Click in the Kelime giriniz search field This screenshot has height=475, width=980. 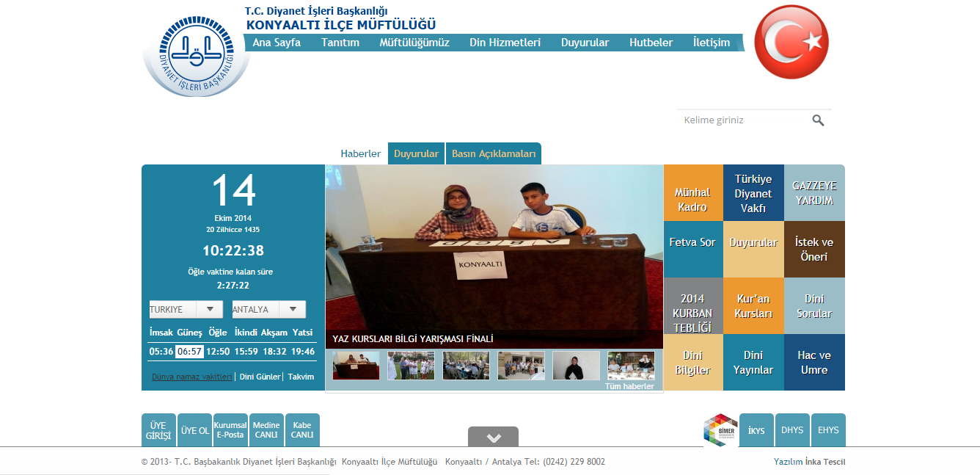[741, 120]
